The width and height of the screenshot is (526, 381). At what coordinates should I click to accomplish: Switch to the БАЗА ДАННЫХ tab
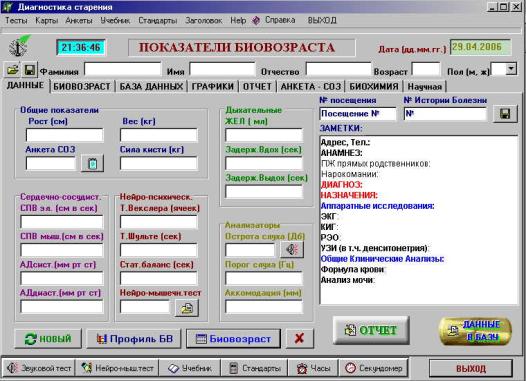point(151,87)
